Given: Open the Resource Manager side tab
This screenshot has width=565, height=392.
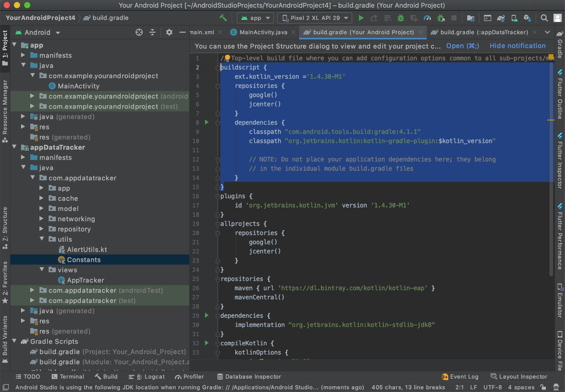Looking at the screenshot, I should click(5, 111).
